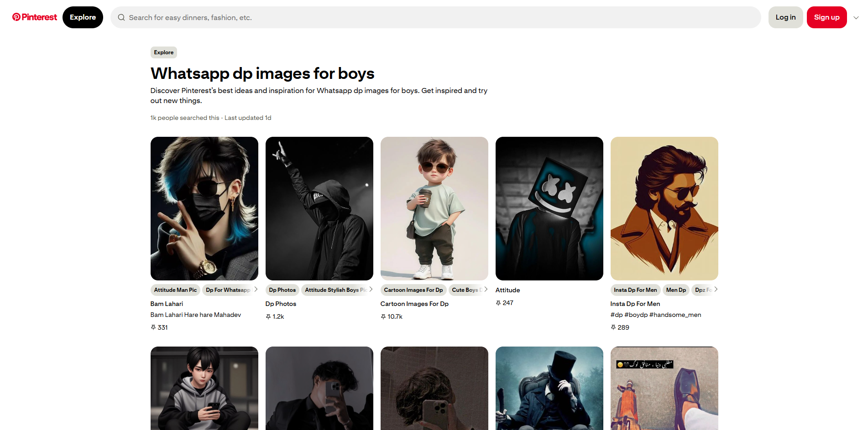Click the pin icon beside 289

(613, 327)
